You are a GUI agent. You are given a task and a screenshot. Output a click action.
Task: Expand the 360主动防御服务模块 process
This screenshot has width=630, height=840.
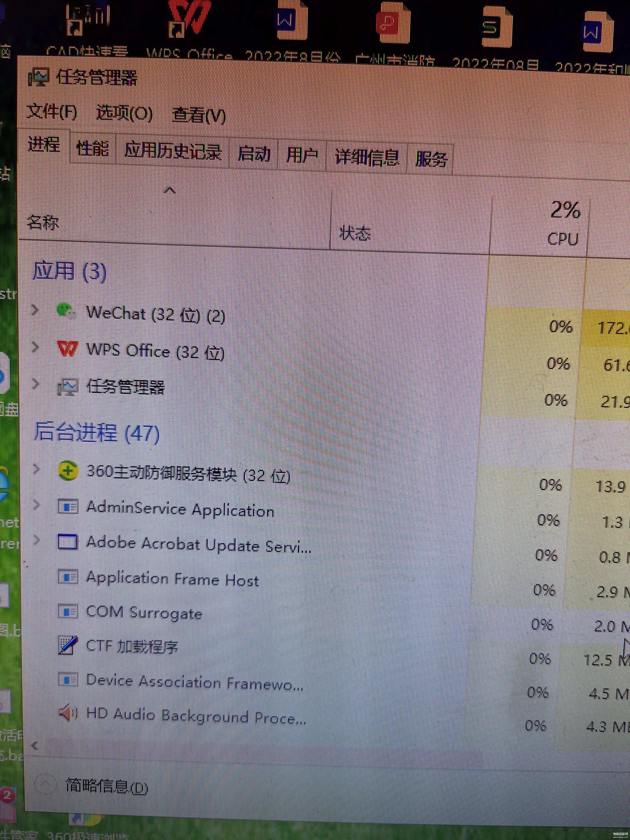[36, 470]
